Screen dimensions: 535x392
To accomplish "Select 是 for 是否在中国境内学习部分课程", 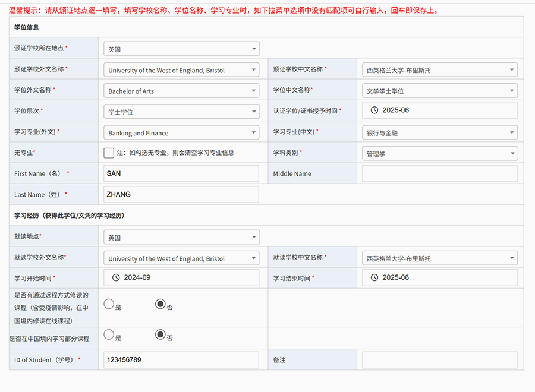I will (109, 334).
